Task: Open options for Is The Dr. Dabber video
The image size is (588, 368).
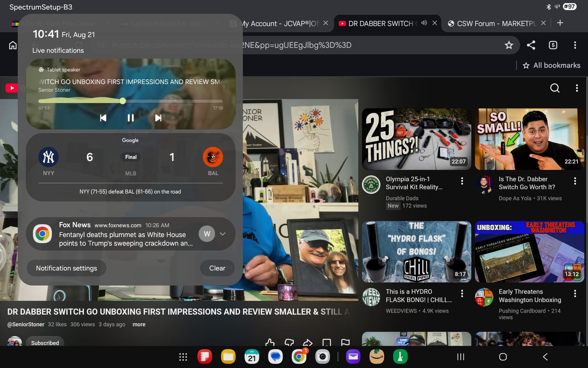Action: 575,181
